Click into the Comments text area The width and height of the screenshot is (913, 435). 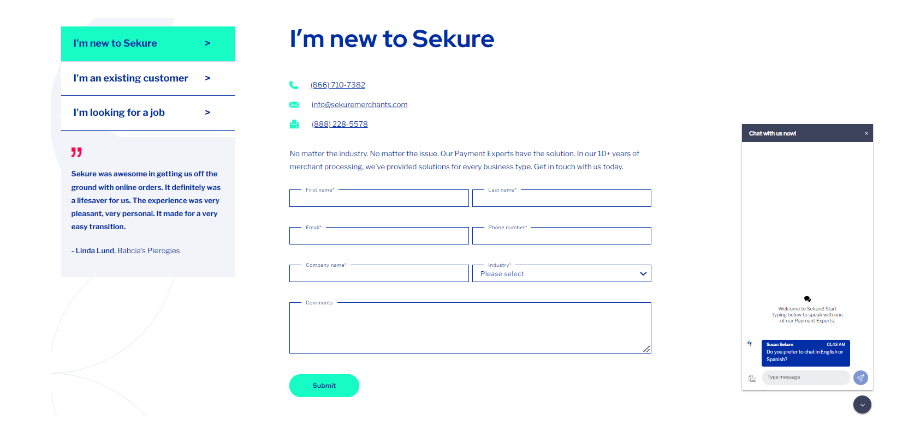[x=470, y=328]
